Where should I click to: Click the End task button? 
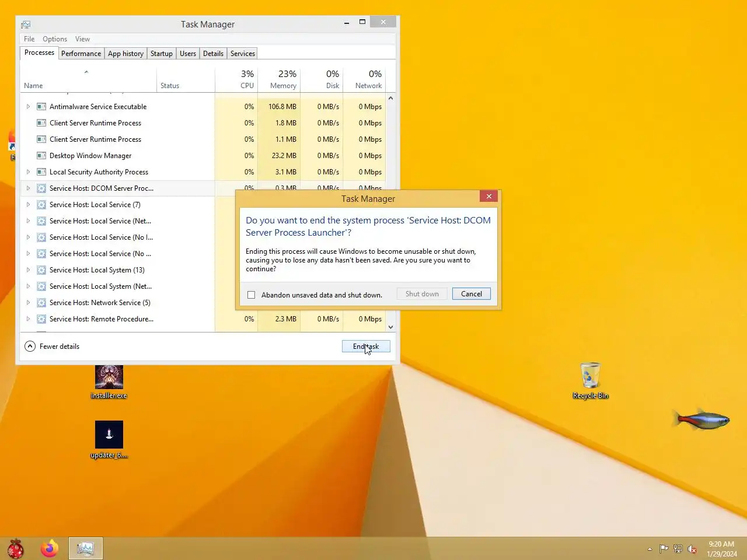click(x=366, y=346)
